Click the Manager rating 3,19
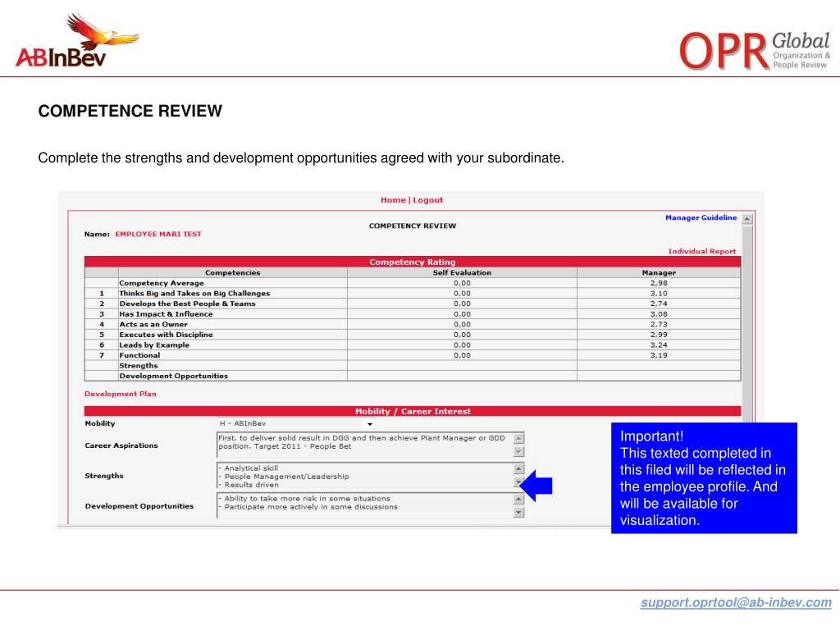 [659, 355]
